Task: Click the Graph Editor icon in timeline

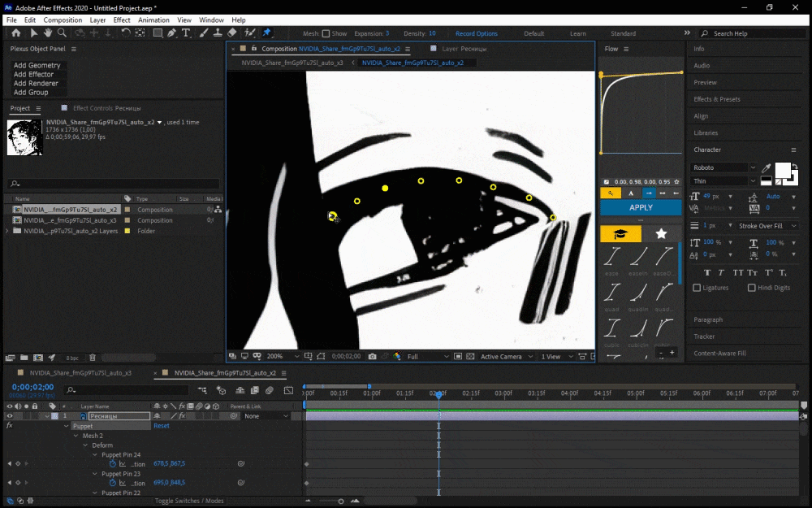Action: [x=288, y=390]
